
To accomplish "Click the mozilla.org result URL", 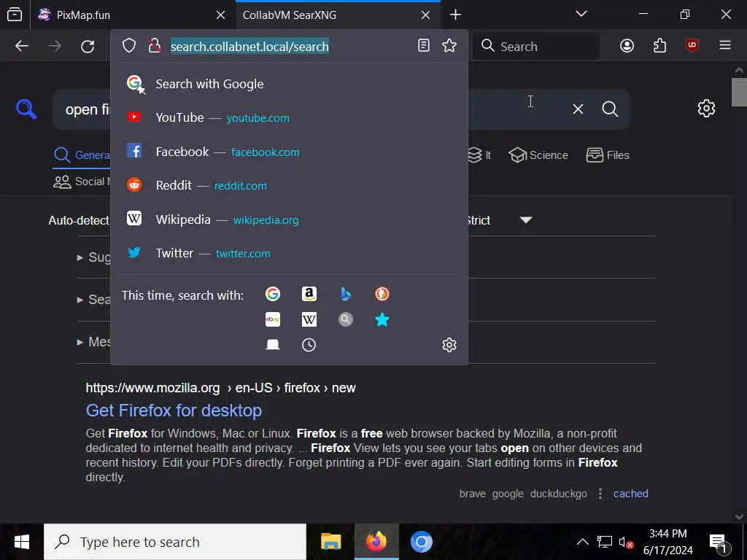I will [x=220, y=388].
